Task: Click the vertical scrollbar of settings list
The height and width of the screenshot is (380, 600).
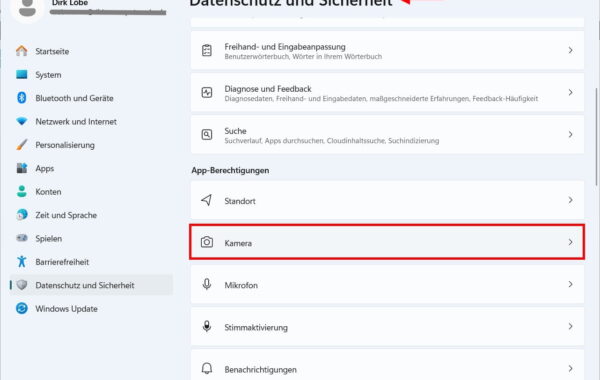Action: 596,136
